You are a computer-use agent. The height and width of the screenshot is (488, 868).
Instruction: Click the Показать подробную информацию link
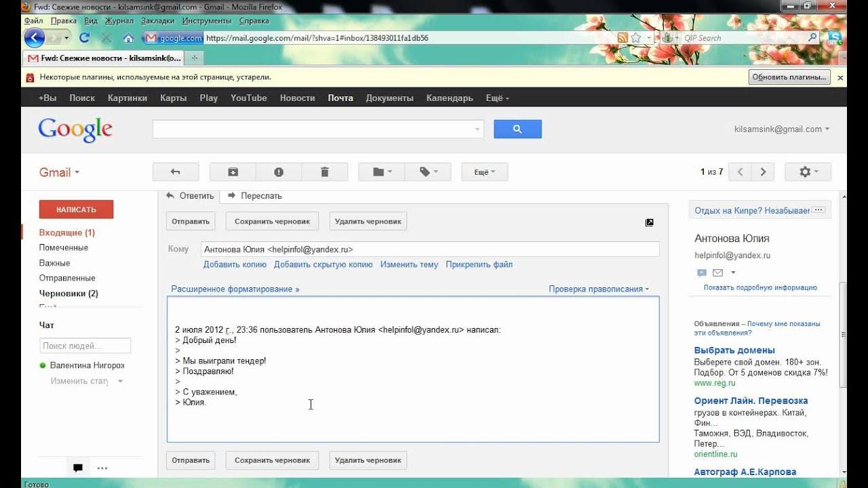[760, 287]
